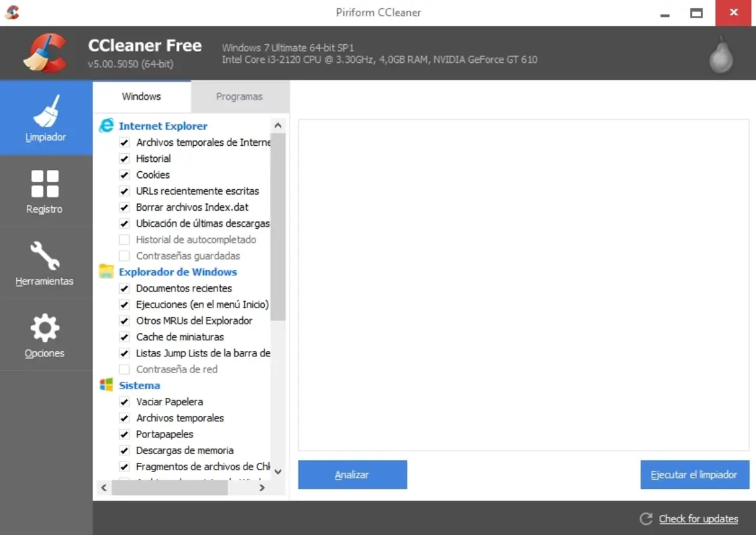756x535 pixels.
Task: Select the Limpiador sidebar icon
Action: point(45,117)
